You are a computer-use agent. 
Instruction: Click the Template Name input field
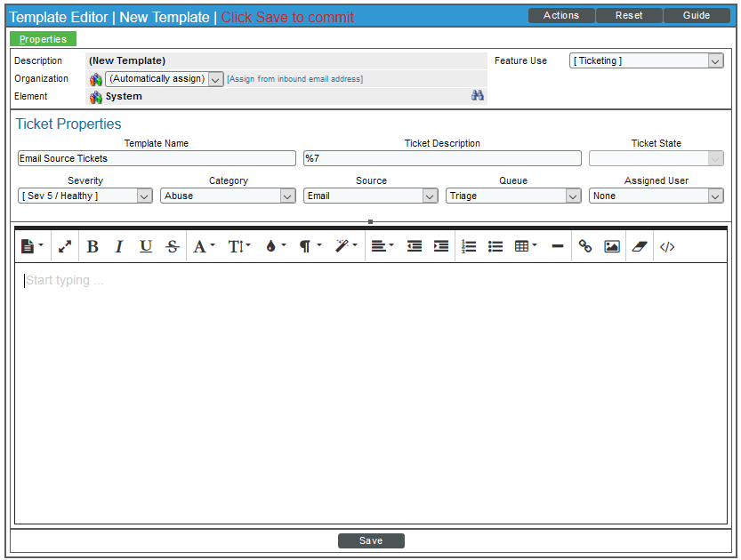[x=157, y=158]
